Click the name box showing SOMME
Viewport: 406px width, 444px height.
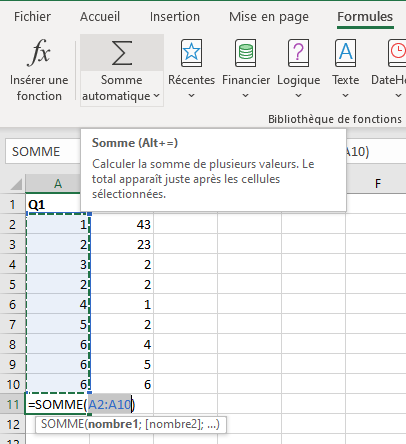click(43, 152)
